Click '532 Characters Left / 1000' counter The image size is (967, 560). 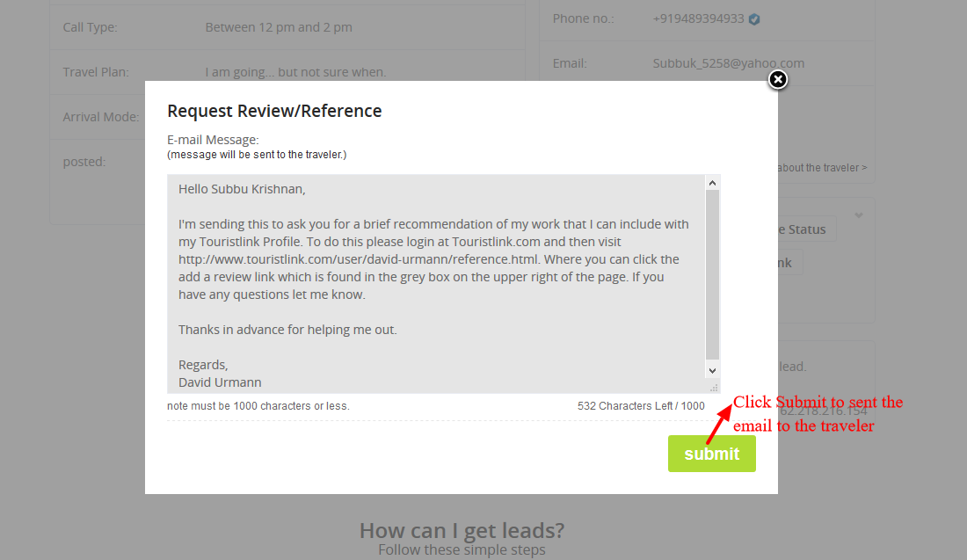[641, 406]
